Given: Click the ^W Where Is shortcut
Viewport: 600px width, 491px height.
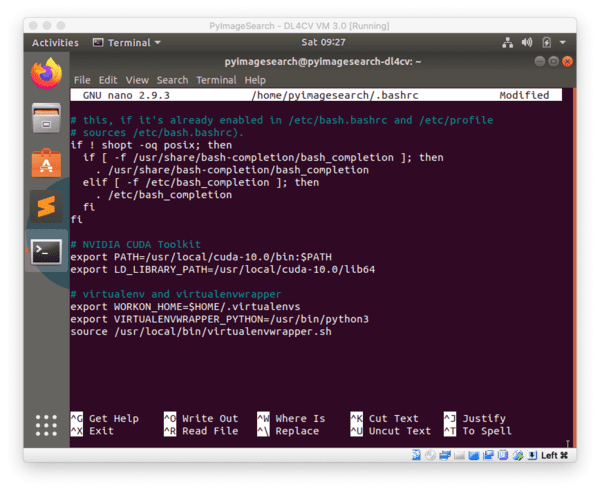Looking at the screenshot, I should click(x=291, y=418).
